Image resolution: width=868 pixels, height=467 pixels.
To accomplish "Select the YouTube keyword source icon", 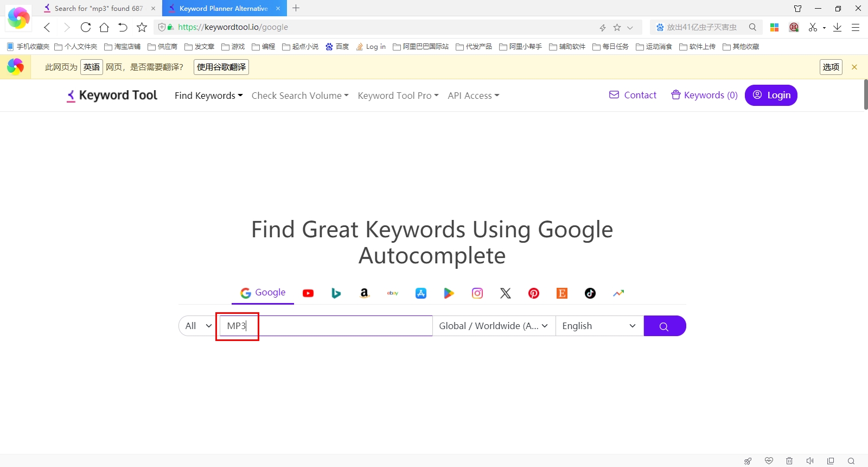I will [x=308, y=293].
